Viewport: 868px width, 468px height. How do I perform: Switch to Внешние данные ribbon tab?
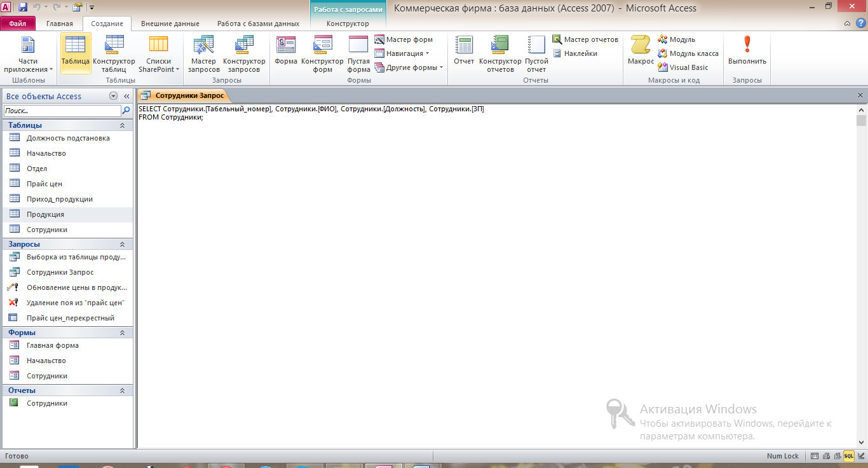click(170, 24)
